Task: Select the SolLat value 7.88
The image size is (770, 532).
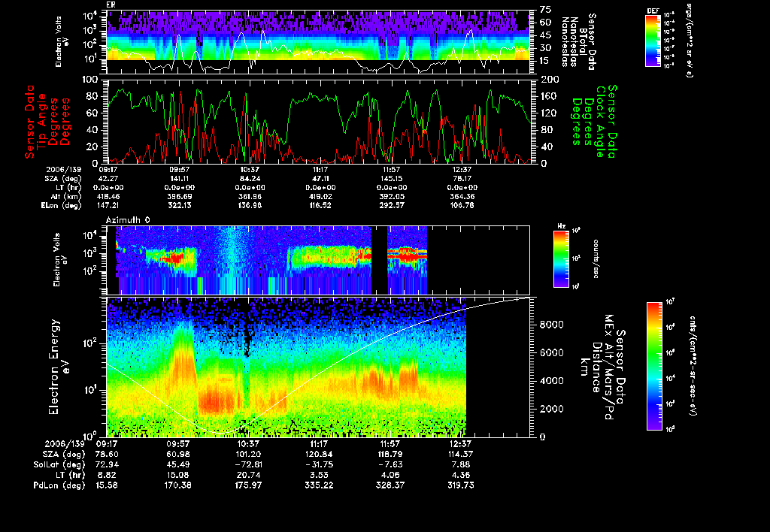Action: click(x=461, y=464)
